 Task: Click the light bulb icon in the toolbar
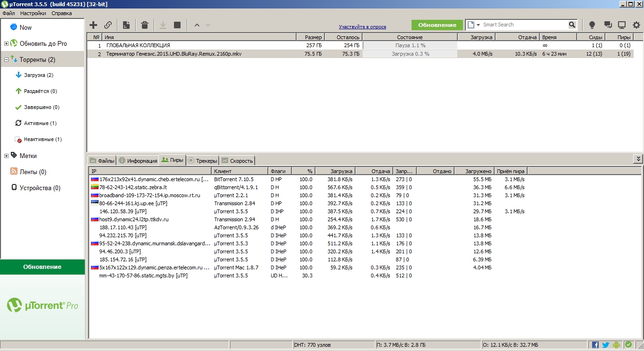pyautogui.click(x=593, y=25)
